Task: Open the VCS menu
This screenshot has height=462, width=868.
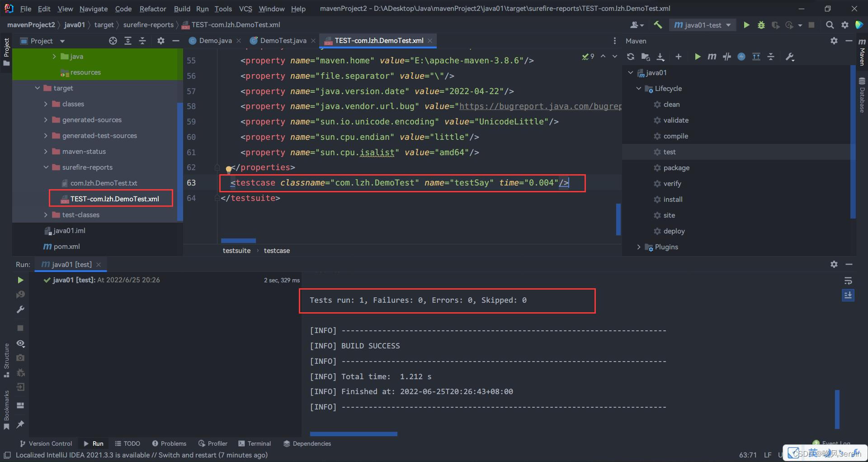Action: [x=245, y=9]
